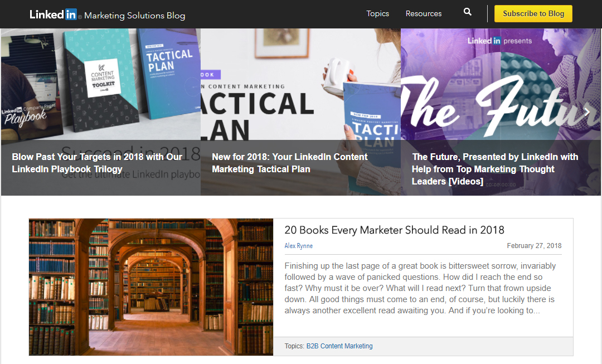
Task: Open the search magnifier icon
Action: tap(467, 12)
